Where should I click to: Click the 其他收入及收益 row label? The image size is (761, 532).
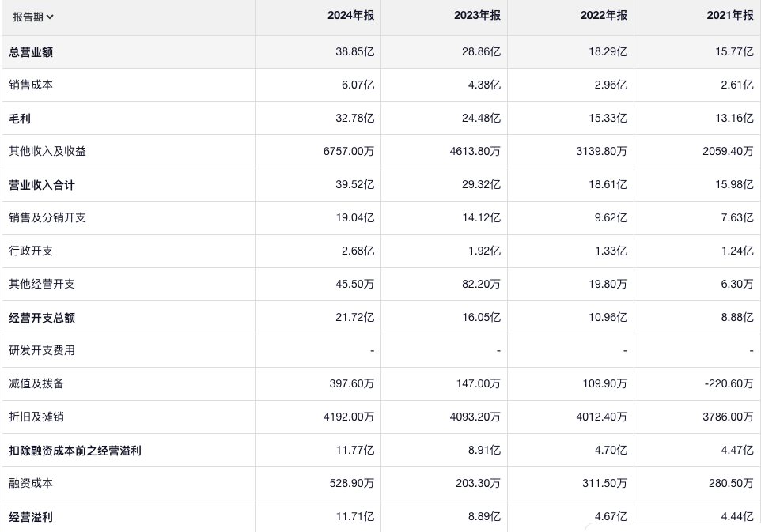(x=47, y=151)
